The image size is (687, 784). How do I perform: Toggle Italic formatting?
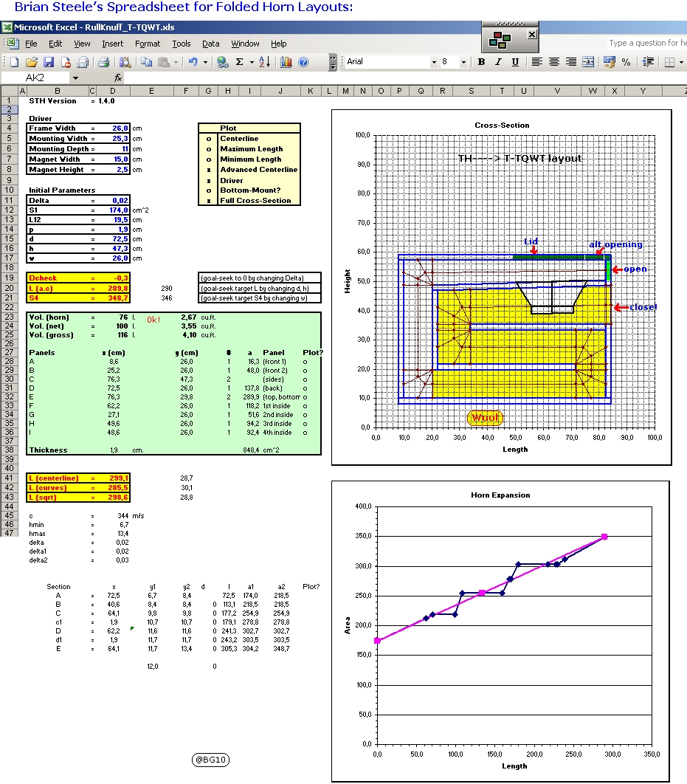498,62
